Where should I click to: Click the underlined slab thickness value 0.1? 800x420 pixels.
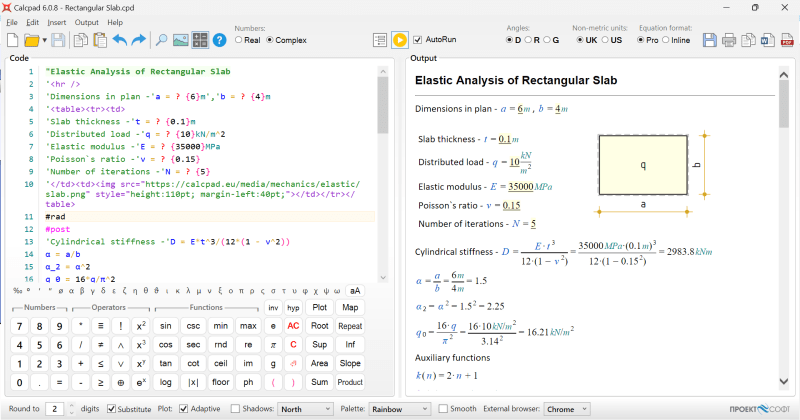[x=505, y=139]
